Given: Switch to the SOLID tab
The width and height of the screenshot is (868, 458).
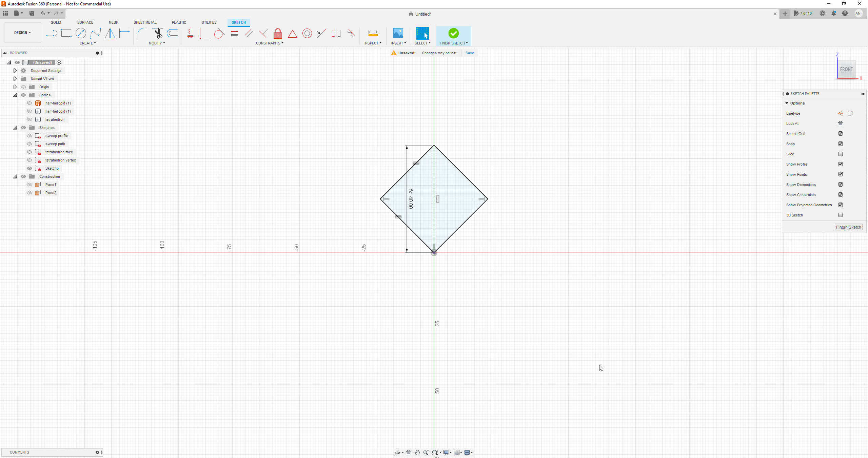Looking at the screenshot, I should 56,22.
